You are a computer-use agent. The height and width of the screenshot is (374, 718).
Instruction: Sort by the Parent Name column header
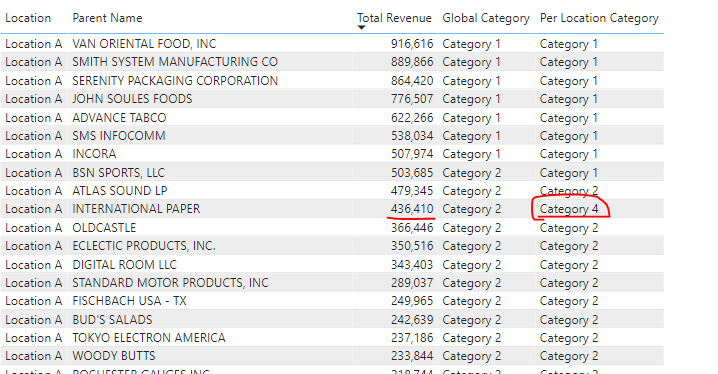click(x=107, y=18)
